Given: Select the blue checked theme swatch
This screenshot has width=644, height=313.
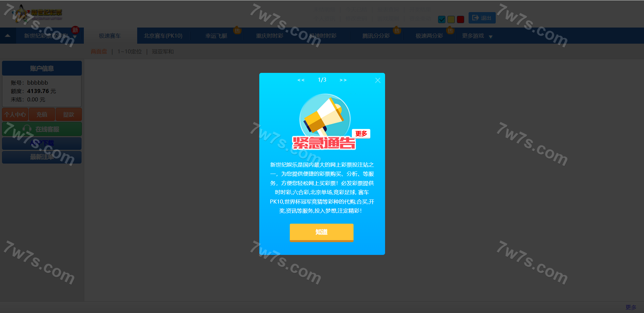Looking at the screenshot, I should coord(442,19).
